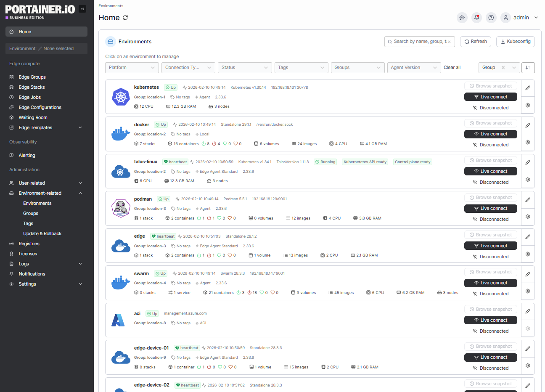The height and width of the screenshot is (392, 545).
Task: Click the Refresh button
Action: coord(476,42)
